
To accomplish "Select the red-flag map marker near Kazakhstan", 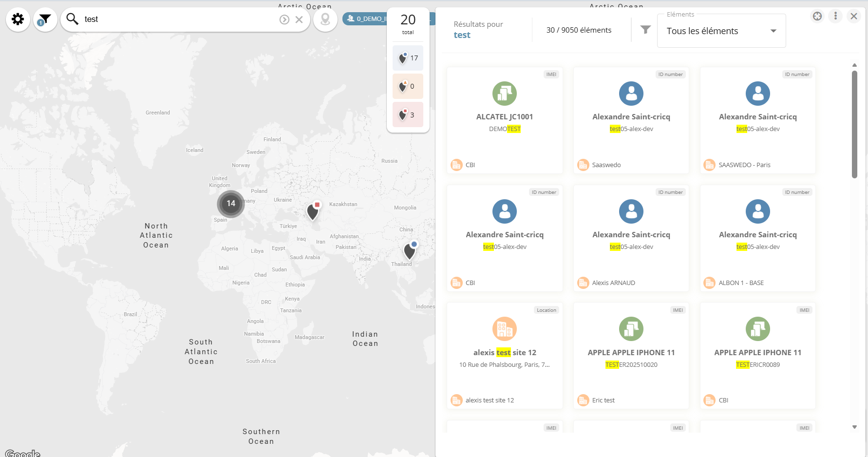I will (x=313, y=211).
